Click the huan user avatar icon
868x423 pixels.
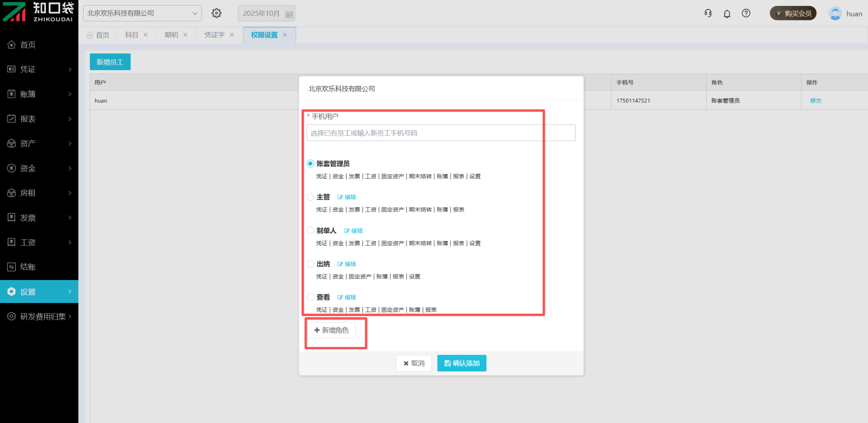point(835,14)
